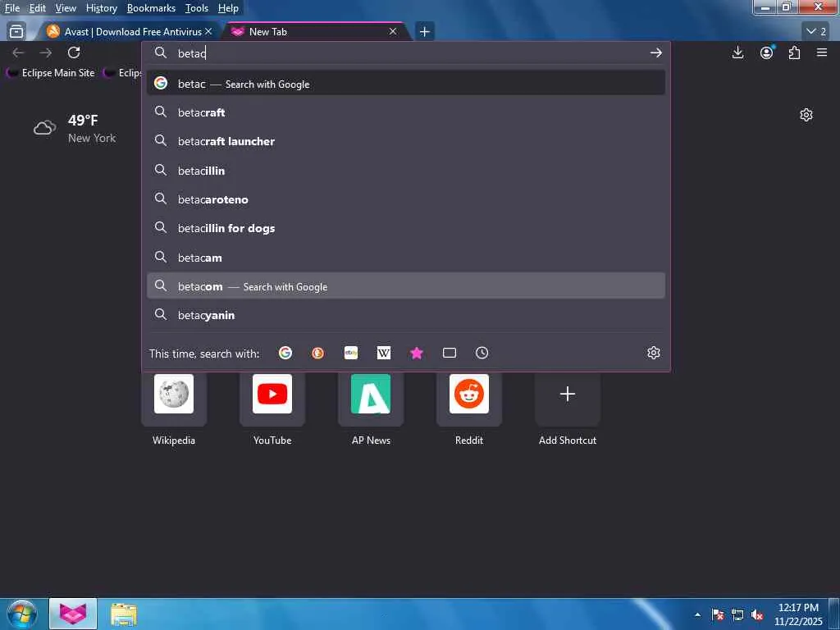Search this time with DuckDuckGo
The width and height of the screenshot is (840, 630).
317,353
